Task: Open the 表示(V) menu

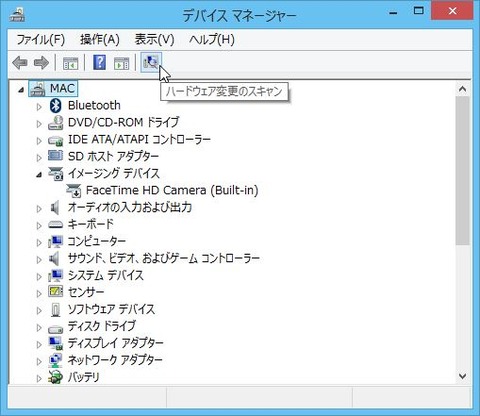Action: [x=154, y=40]
